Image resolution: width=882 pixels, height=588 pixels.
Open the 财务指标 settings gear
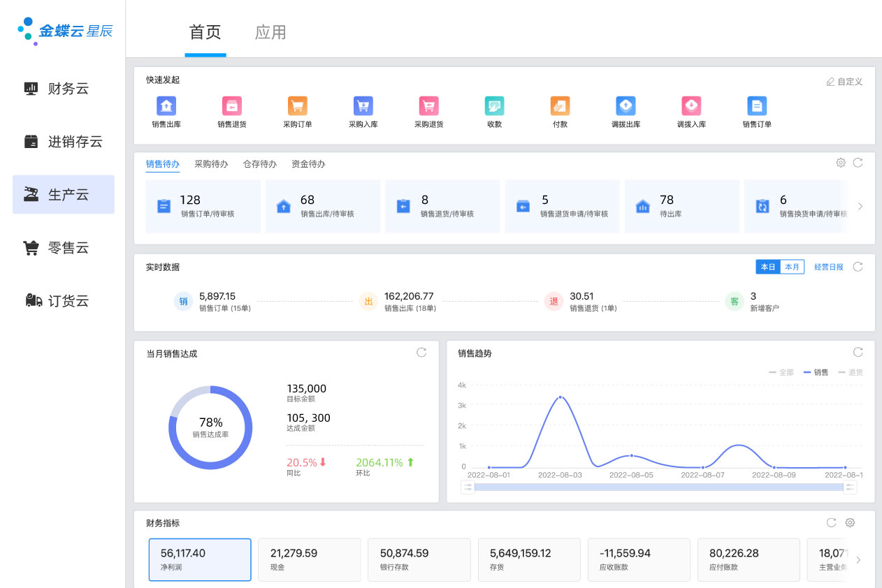[850, 522]
